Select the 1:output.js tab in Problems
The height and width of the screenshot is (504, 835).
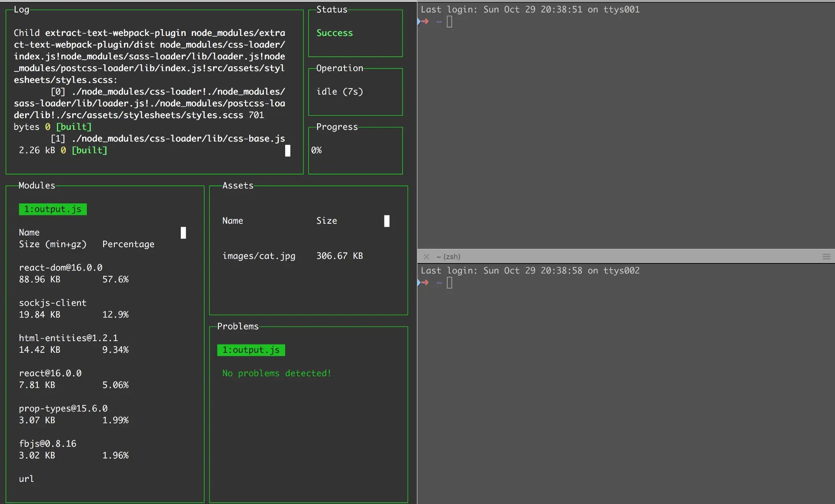251,350
